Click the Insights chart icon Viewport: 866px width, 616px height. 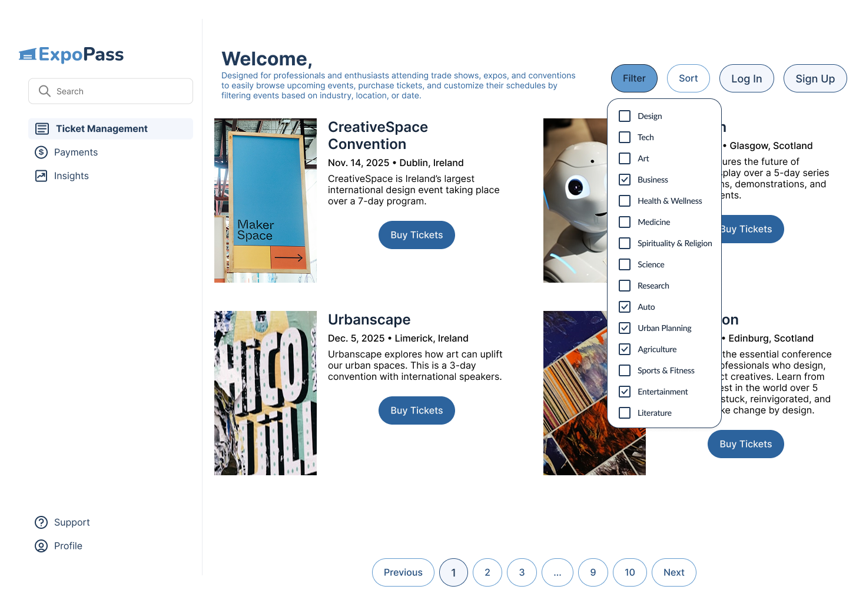[41, 176]
